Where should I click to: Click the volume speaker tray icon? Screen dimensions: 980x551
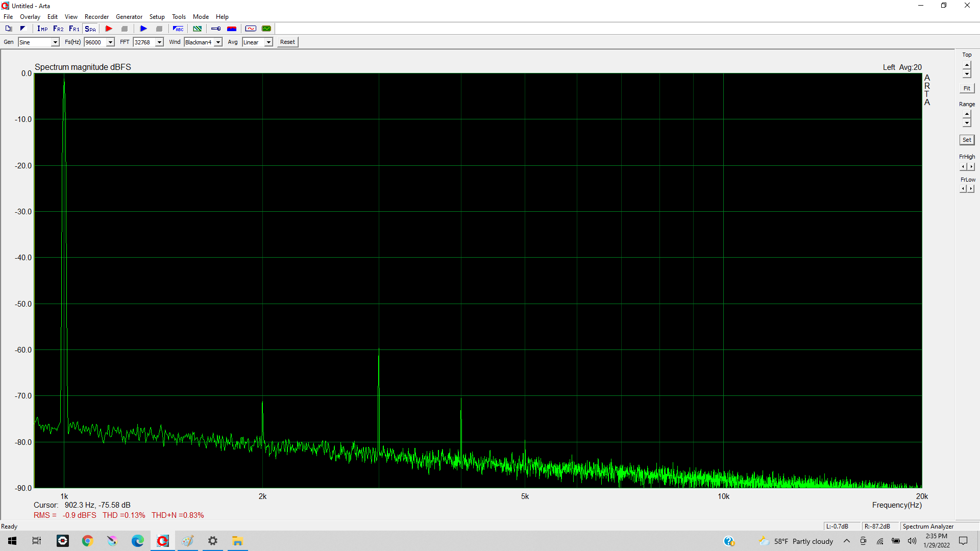point(912,541)
